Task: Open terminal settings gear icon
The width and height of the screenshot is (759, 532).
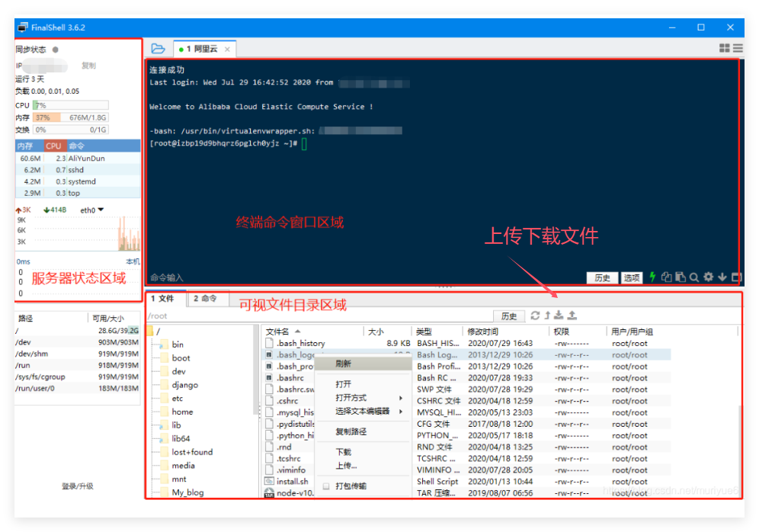Action: [709, 277]
